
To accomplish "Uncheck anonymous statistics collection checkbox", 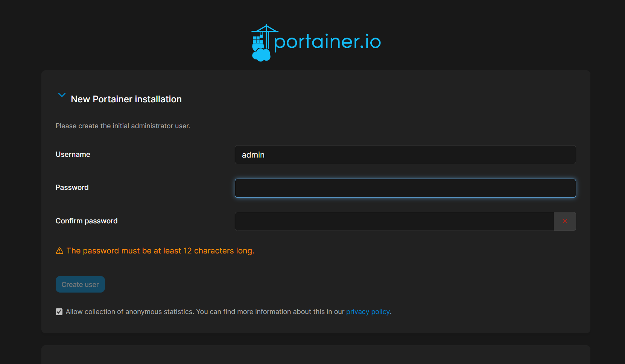I will click(x=59, y=312).
